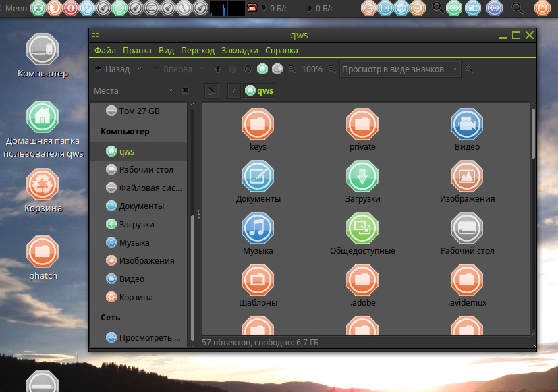Click the Computer toolbar icon

click(277, 69)
